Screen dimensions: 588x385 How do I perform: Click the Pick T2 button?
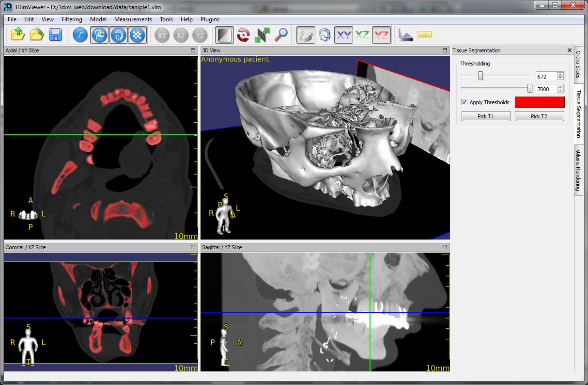539,116
